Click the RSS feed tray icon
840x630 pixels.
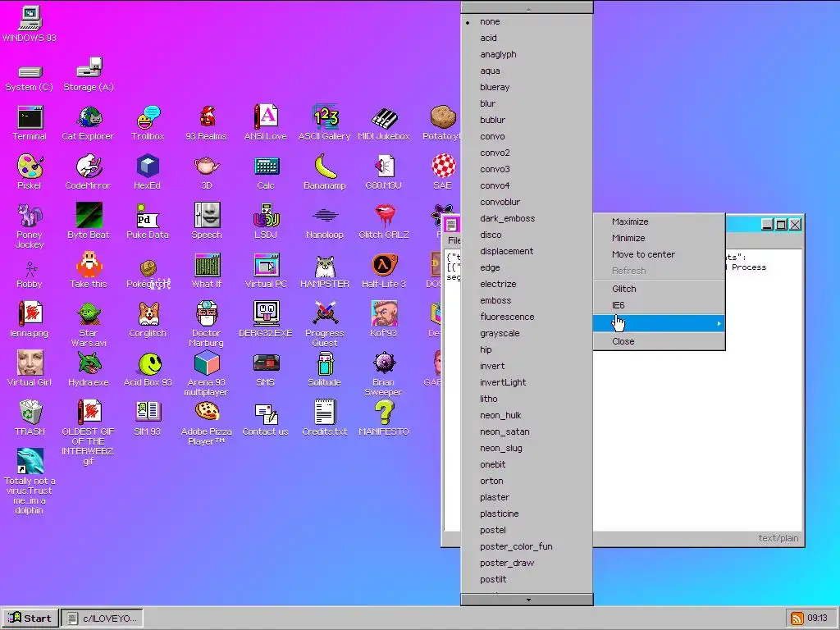[797, 619]
